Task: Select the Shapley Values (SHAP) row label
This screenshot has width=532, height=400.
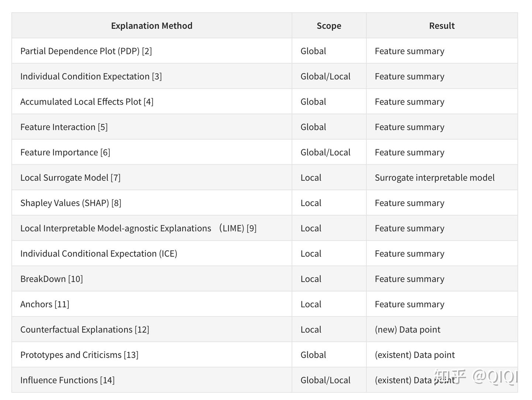Action: (65, 203)
